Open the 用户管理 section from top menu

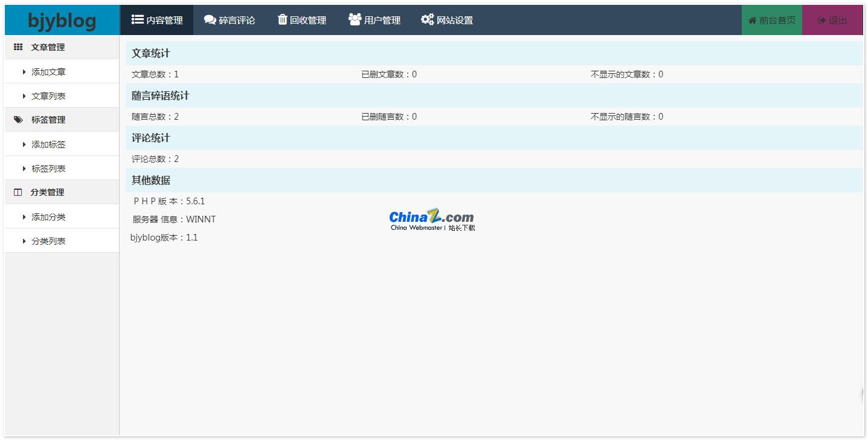[375, 19]
